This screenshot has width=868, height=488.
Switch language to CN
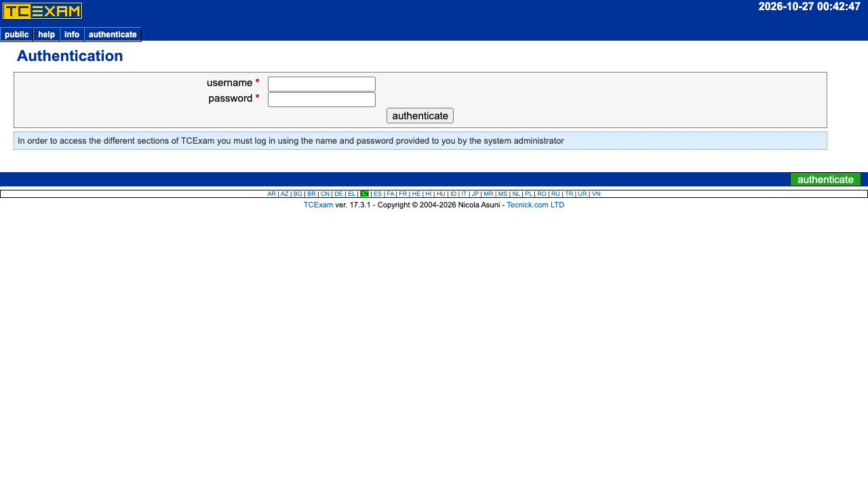[x=325, y=194]
